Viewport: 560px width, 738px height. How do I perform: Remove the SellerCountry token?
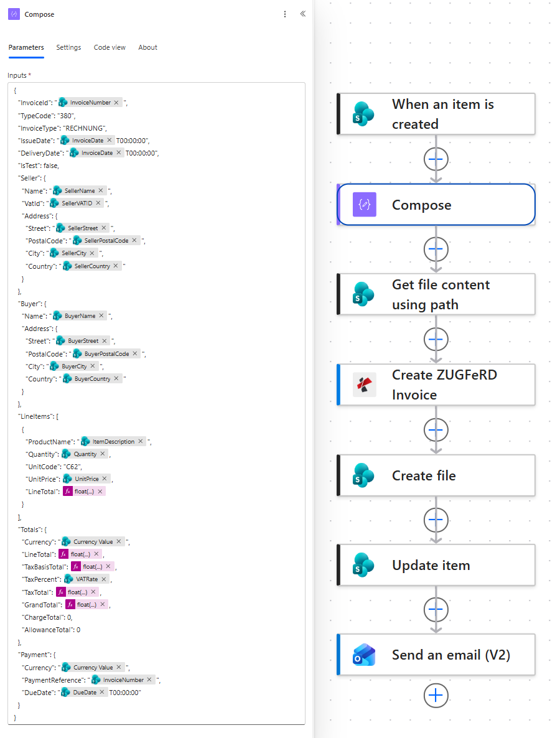tap(116, 266)
